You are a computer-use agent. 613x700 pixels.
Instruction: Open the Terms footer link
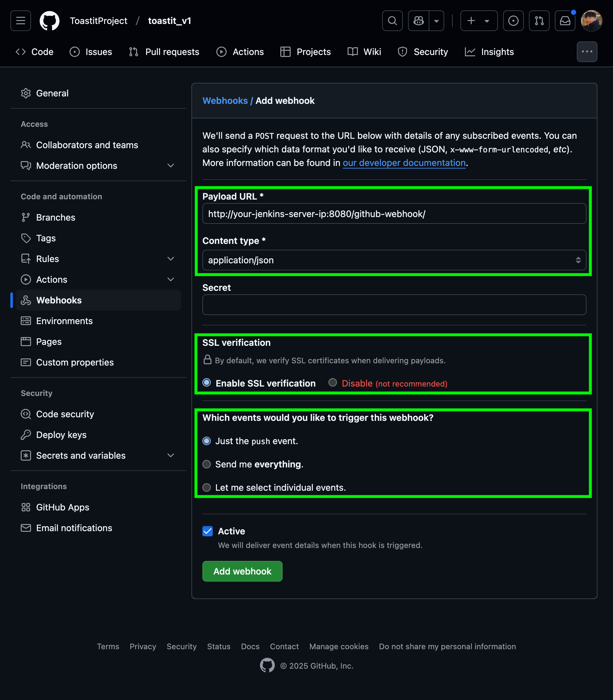click(x=108, y=647)
